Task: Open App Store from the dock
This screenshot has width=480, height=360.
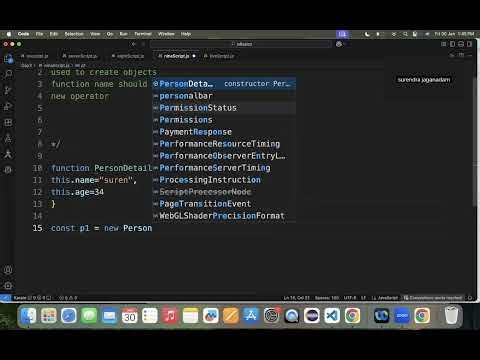Action: 251,315
